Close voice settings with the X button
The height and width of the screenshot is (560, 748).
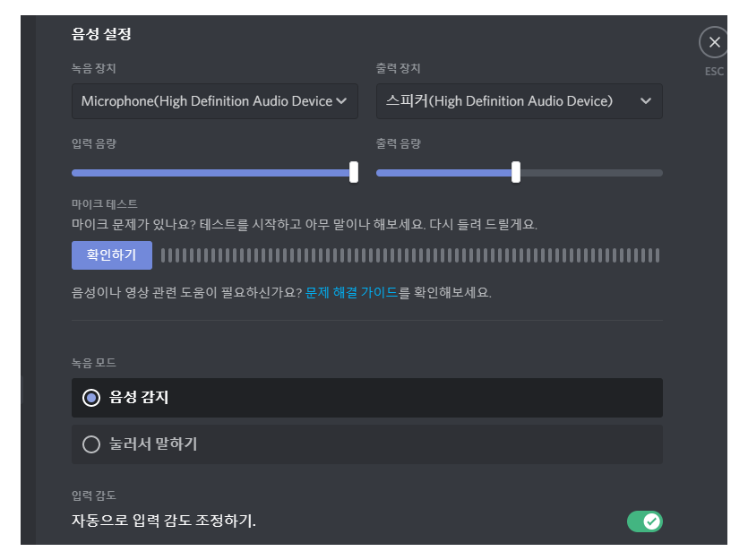coord(714,42)
